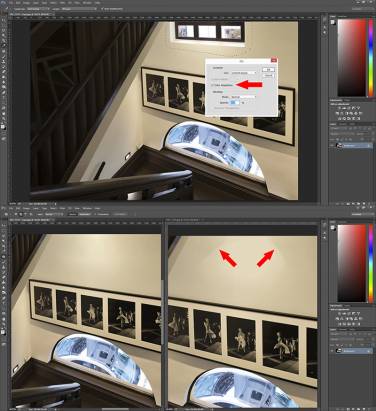Click the Photoshop logo icon at top-left
The image size is (376, 411).
pos(3,3)
